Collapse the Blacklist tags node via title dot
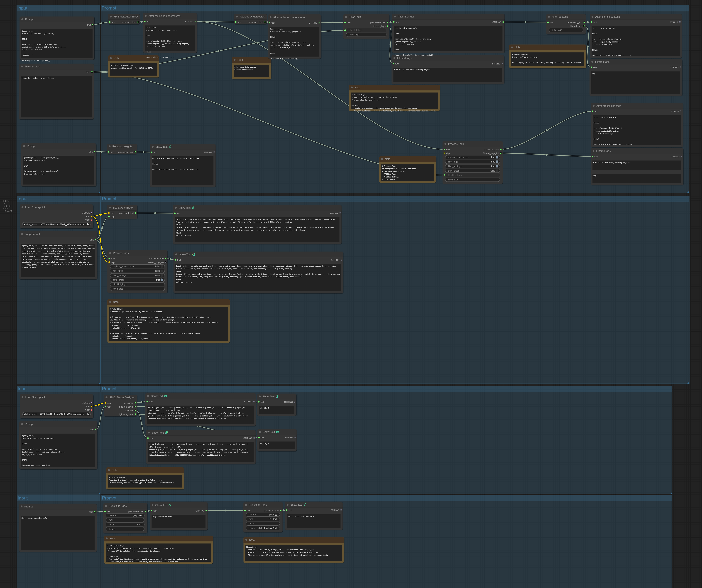702x588 pixels. tap(22, 66)
